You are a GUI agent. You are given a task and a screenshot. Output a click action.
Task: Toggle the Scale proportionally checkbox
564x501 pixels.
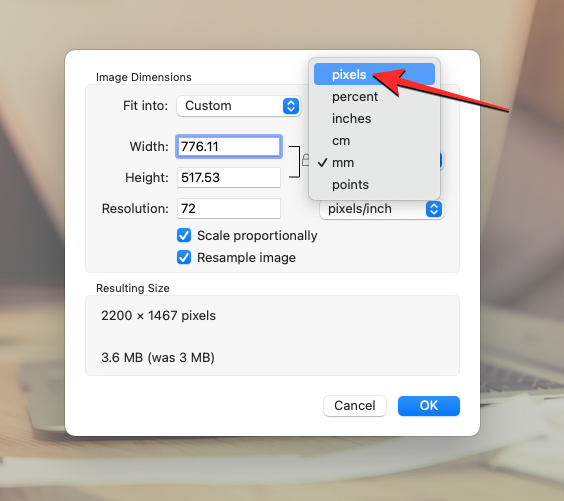[184, 236]
